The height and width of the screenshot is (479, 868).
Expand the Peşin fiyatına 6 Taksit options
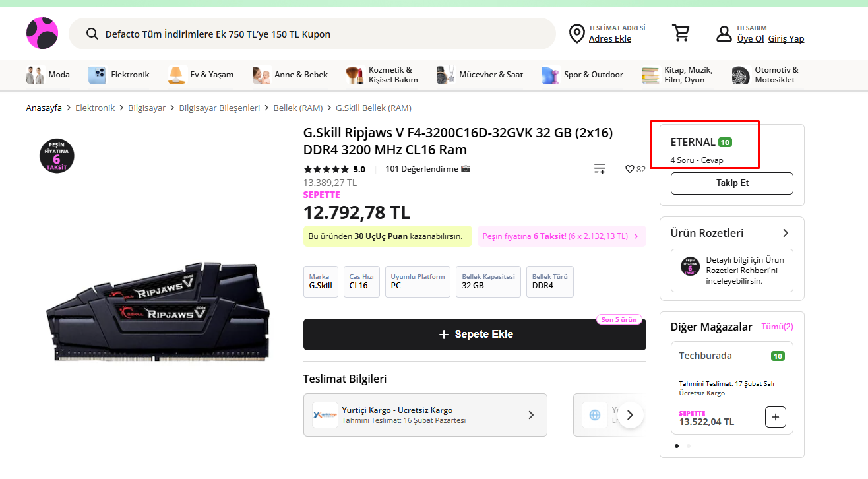pyautogui.click(x=561, y=236)
